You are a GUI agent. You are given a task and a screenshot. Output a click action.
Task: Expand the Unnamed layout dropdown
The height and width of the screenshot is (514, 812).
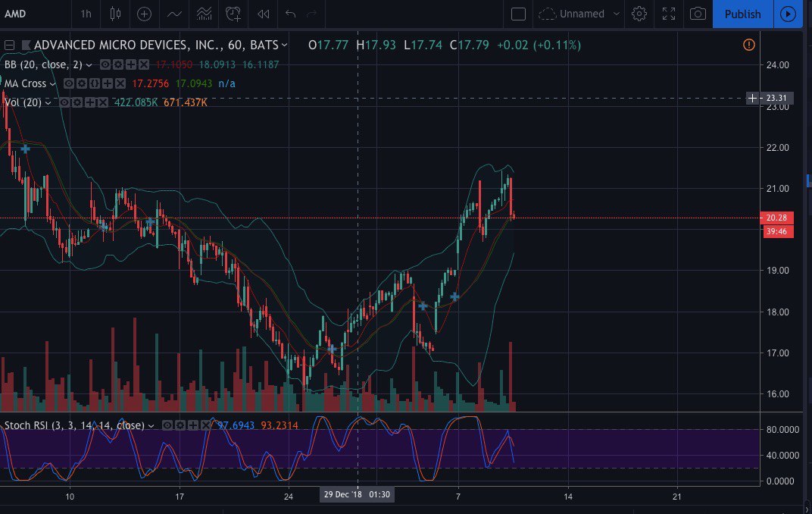pos(616,14)
